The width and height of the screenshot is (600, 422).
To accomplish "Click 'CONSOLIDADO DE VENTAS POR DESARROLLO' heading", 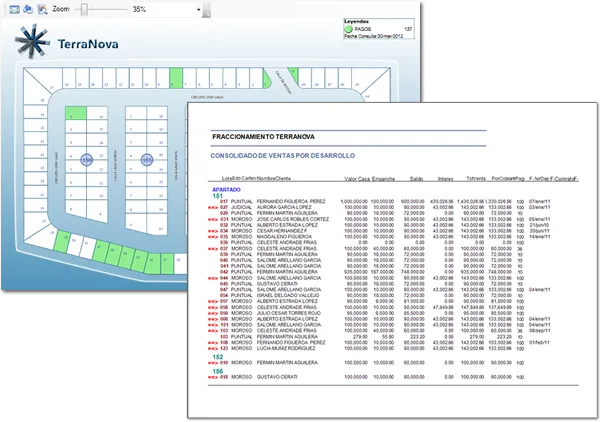I will (283, 156).
